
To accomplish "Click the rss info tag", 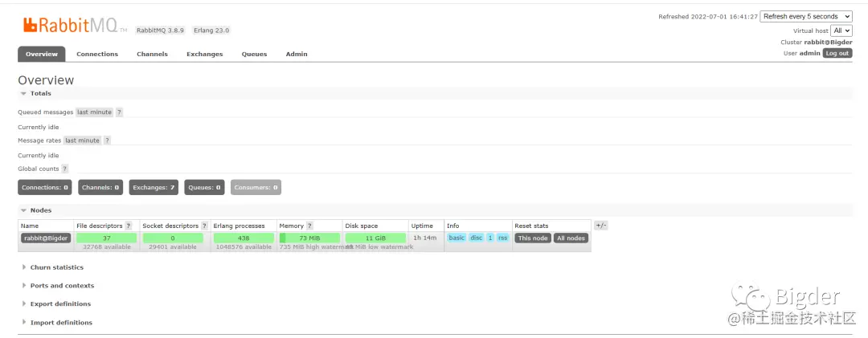I will tap(502, 238).
